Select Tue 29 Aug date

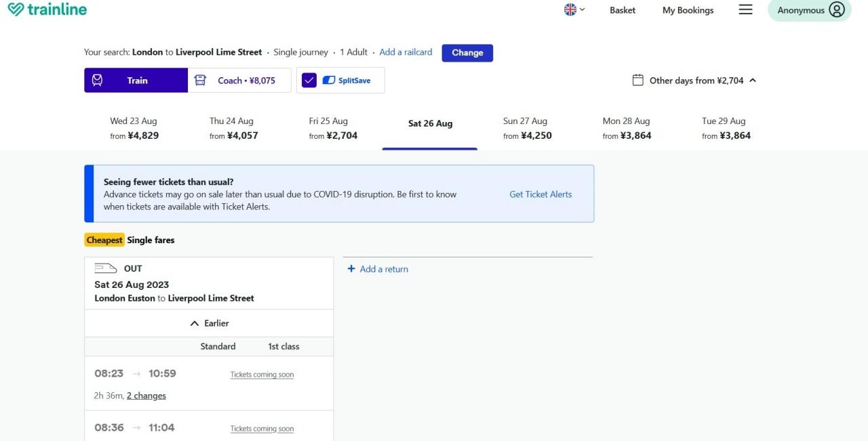[726, 128]
